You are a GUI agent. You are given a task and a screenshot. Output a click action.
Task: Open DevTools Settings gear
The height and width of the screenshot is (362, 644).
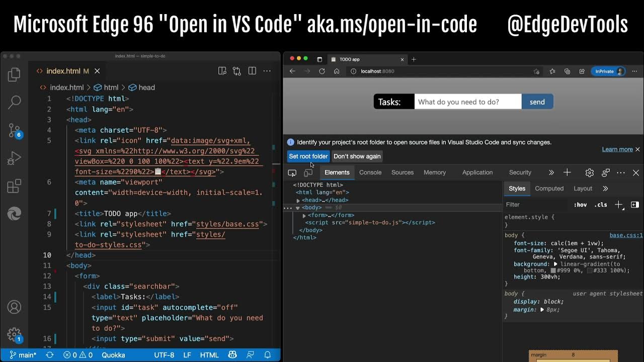(590, 172)
